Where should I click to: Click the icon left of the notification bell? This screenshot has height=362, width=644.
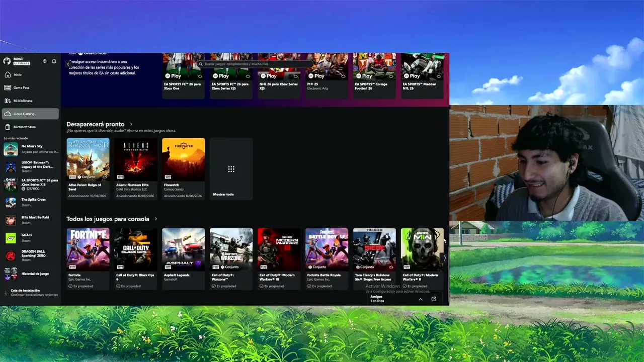click(45, 61)
